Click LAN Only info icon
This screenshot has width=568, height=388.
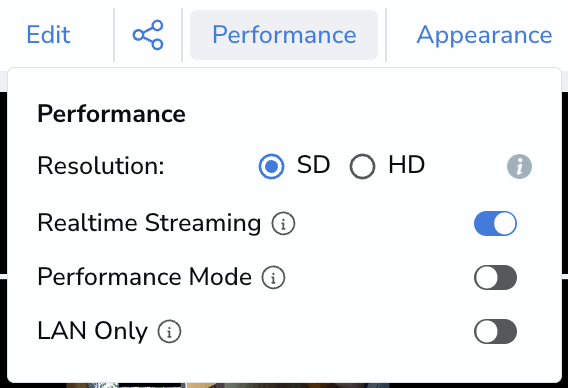pos(169,331)
